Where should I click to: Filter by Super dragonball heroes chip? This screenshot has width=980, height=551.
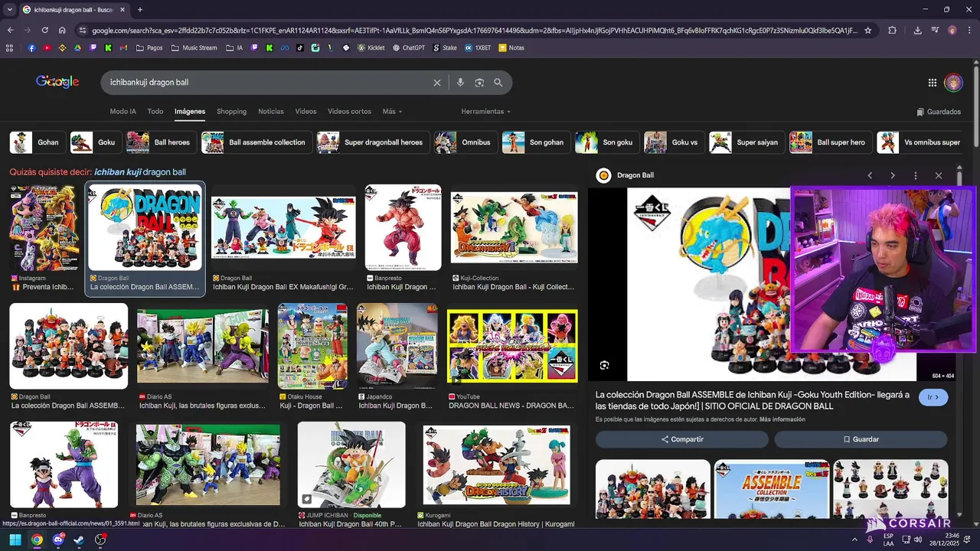[x=372, y=142]
